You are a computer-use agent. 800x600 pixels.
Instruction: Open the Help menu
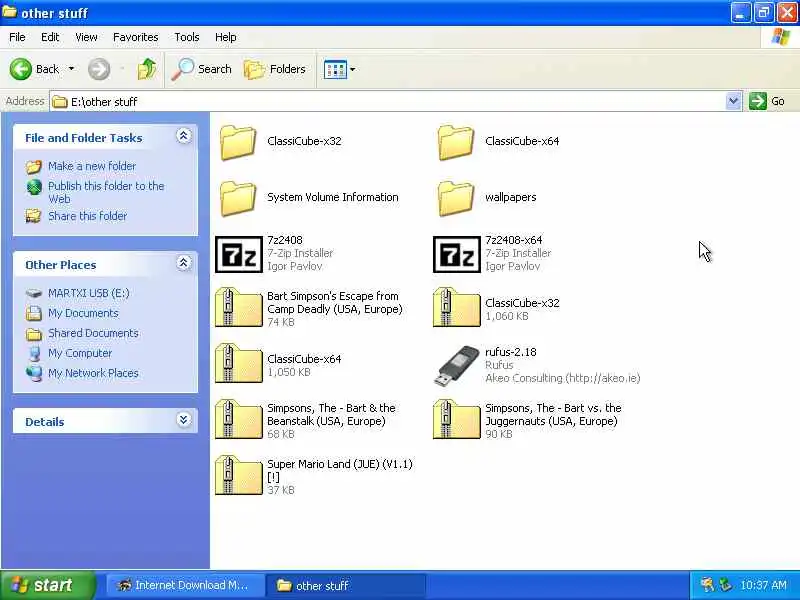tap(226, 37)
